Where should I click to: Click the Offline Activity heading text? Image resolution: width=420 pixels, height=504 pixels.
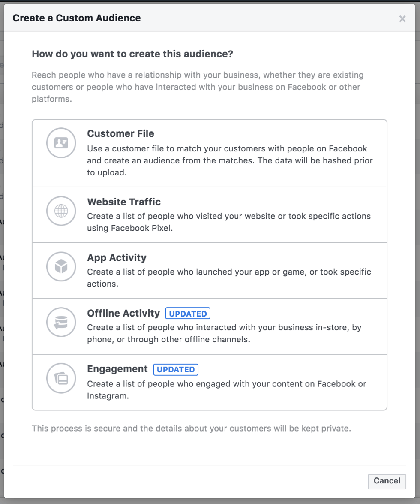(x=123, y=313)
